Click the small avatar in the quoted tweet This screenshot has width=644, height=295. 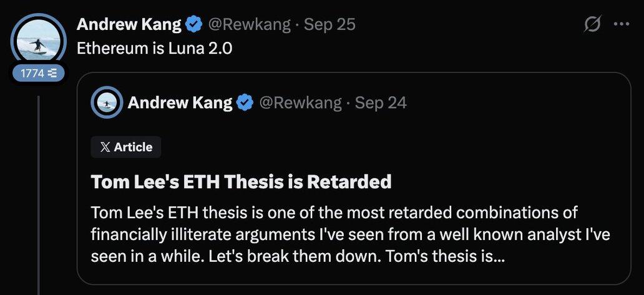[x=106, y=102]
